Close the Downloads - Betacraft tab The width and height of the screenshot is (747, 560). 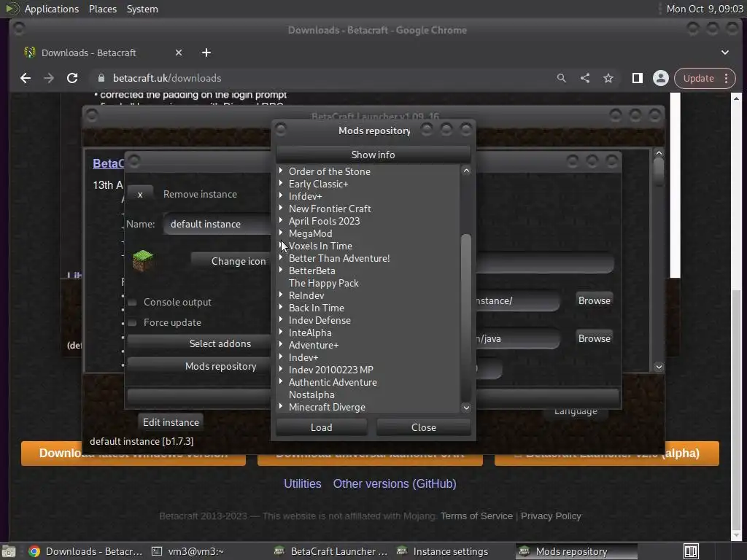[x=179, y=52]
